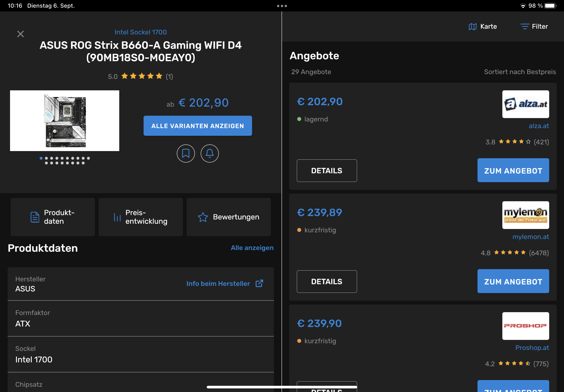Viewport: 564px width, 392px height.
Task: View mylemon.at 4.8 rating with 6478 reviews
Action: coord(515,253)
